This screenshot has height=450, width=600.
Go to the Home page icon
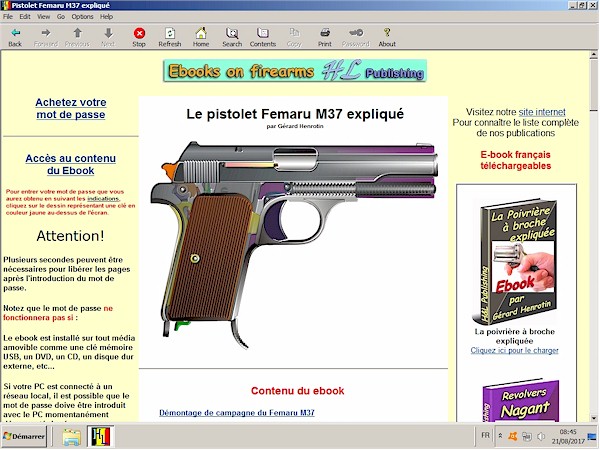(201, 37)
